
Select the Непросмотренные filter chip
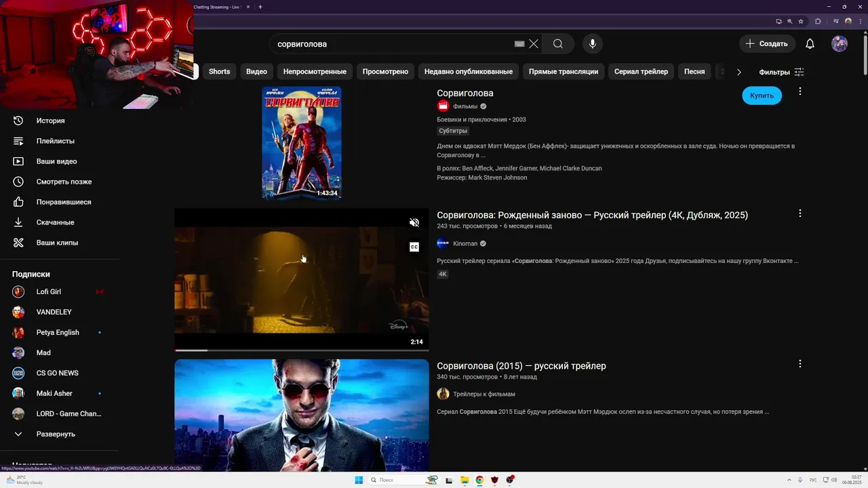click(x=315, y=72)
